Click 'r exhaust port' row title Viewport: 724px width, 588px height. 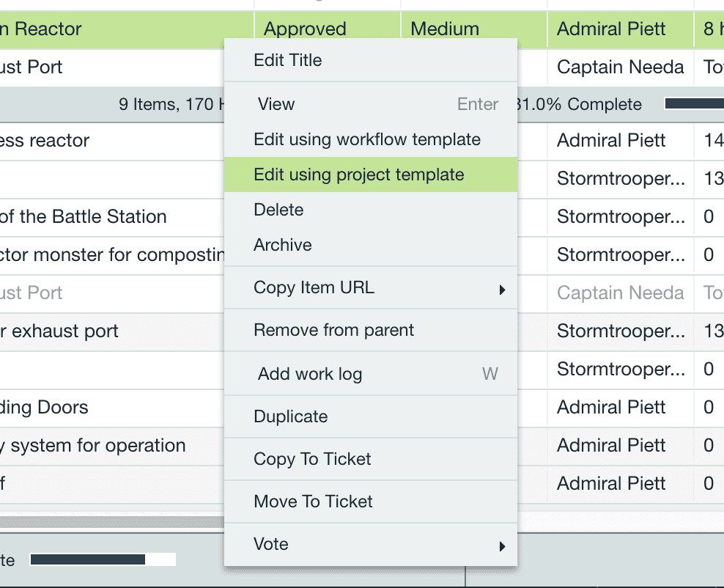[x=59, y=331]
